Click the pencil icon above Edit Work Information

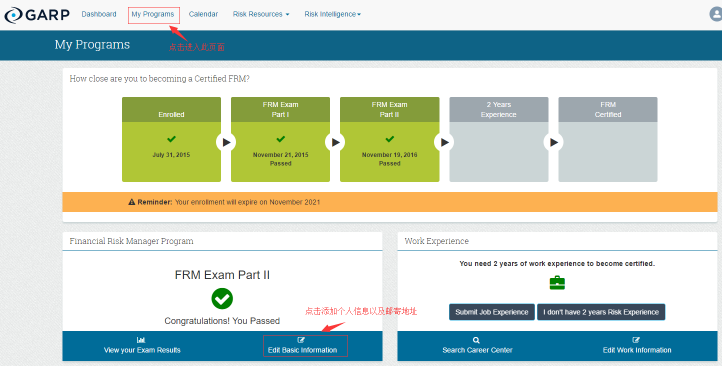click(x=636, y=340)
